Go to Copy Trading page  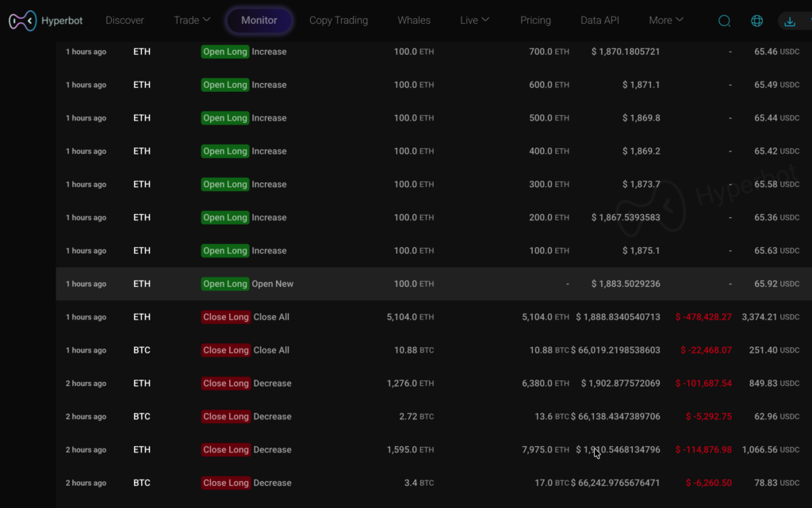point(339,21)
